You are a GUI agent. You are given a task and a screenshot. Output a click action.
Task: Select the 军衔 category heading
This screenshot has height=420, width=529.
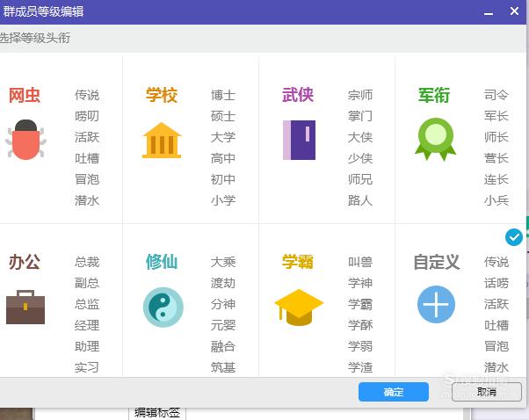click(x=434, y=95)
